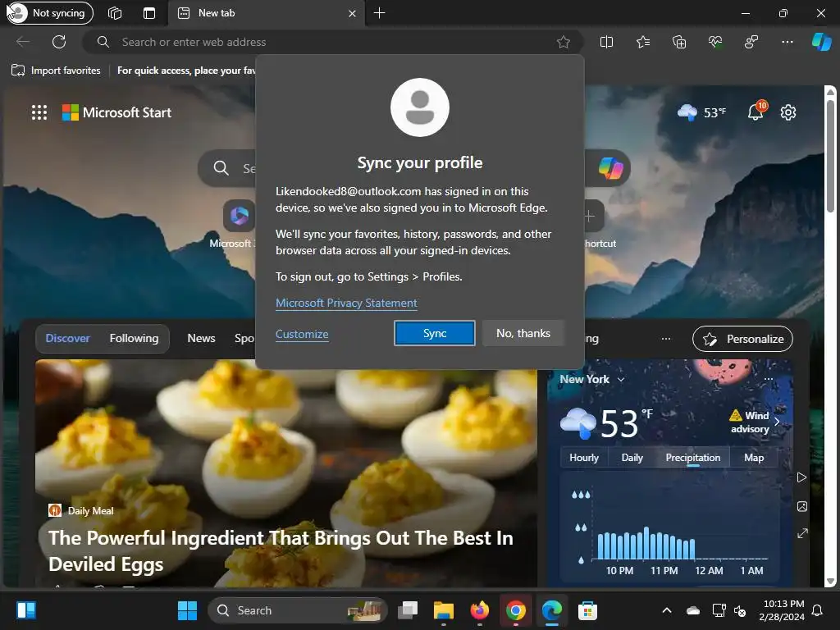Open the notifications bell with badge

pyautogui.click(x=756, y=112)
